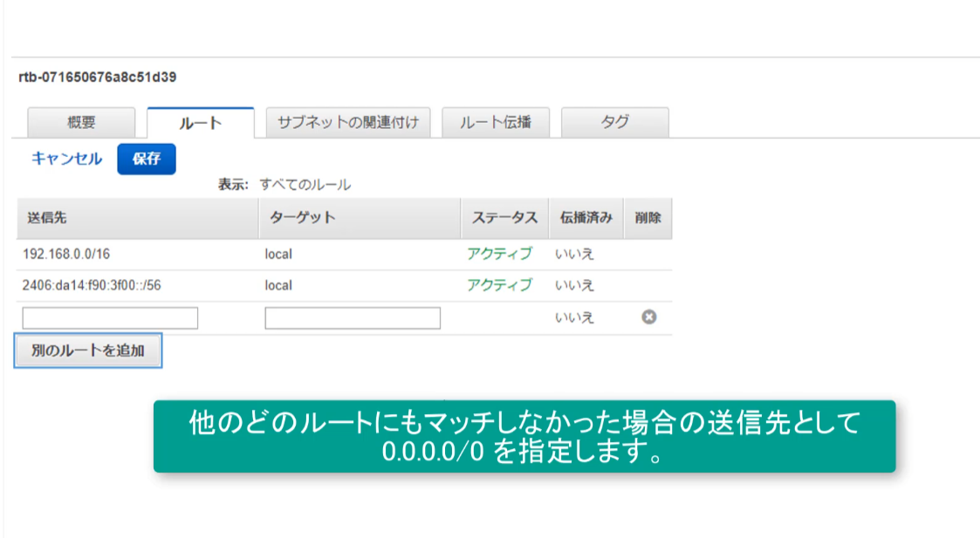The image size is (980, 538).
Task: Select the 192.168.0.0/16 destination cell
Action: tap(66, 255)
